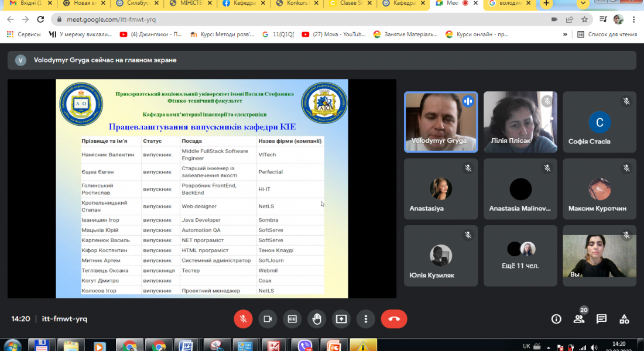The height and width of the screenshot is (351, 644).
Task: Click the Volodymyr Gryga video tile
Action: (441, 122)
